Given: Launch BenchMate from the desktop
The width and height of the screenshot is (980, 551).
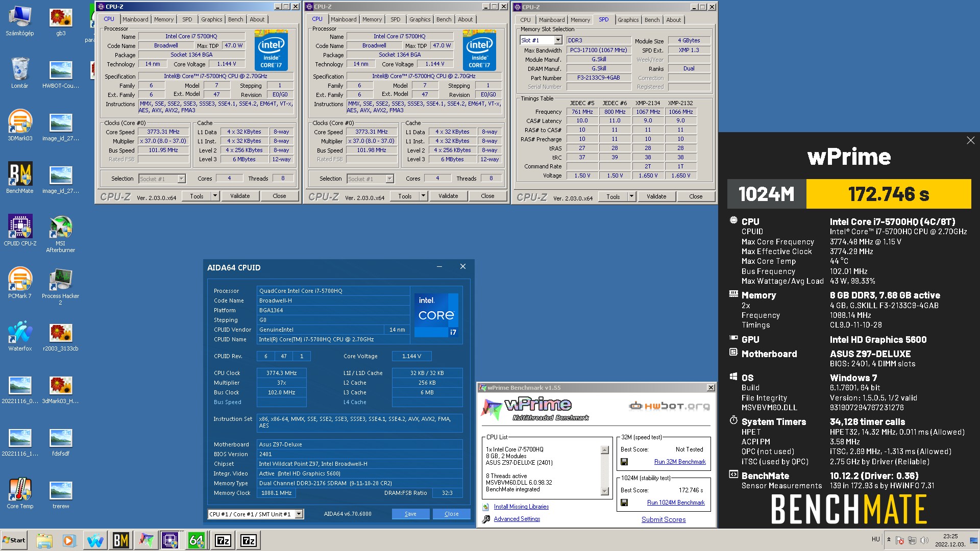Looking at the screenshot, I should click(20, 179).
